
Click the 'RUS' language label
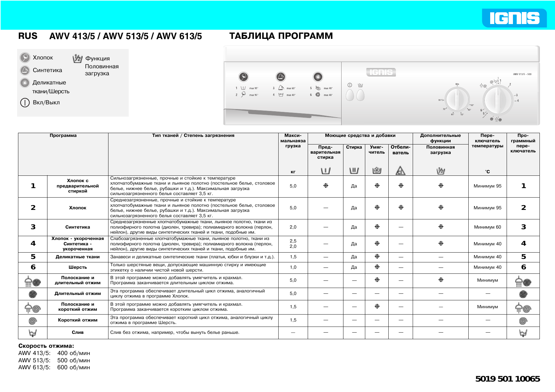point(28,36)
